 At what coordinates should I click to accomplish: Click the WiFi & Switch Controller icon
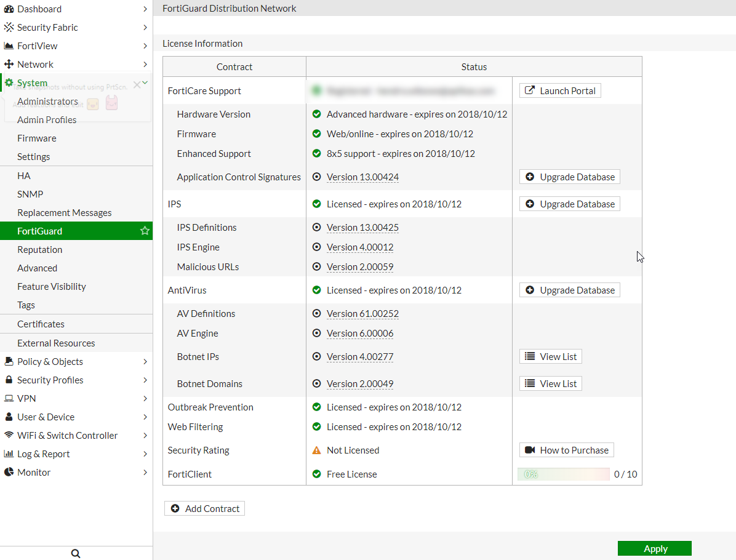tap(9, 434)
